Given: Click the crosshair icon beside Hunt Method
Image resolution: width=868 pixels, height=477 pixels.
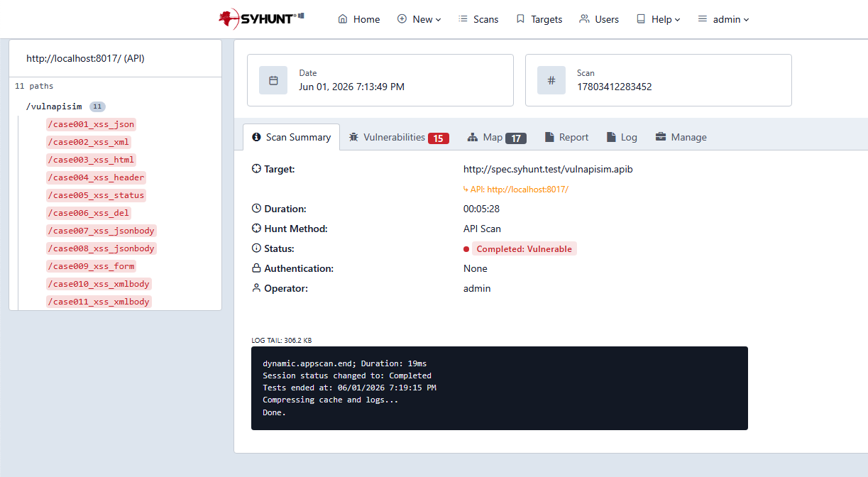Looking at the screenshot, I should click(256, 229).
